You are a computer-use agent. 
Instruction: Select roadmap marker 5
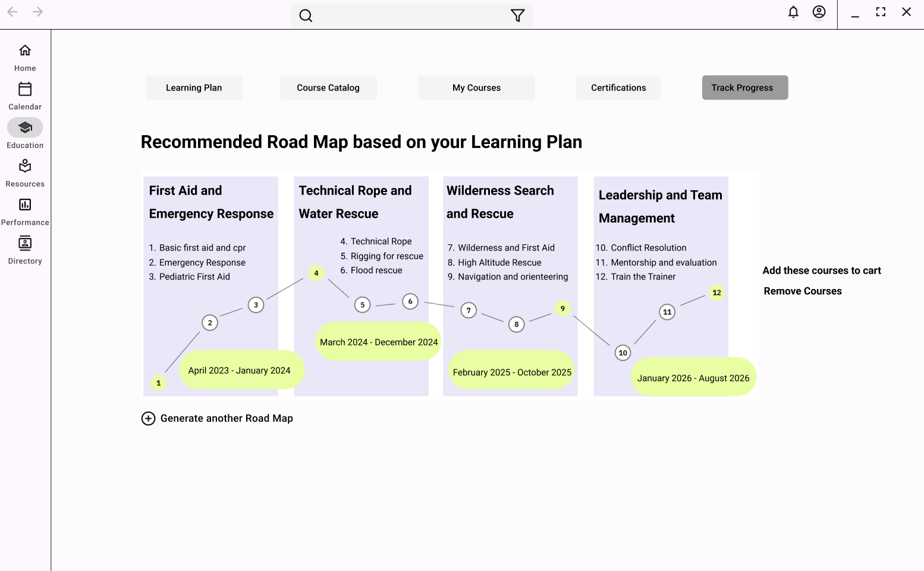(363, 305)
